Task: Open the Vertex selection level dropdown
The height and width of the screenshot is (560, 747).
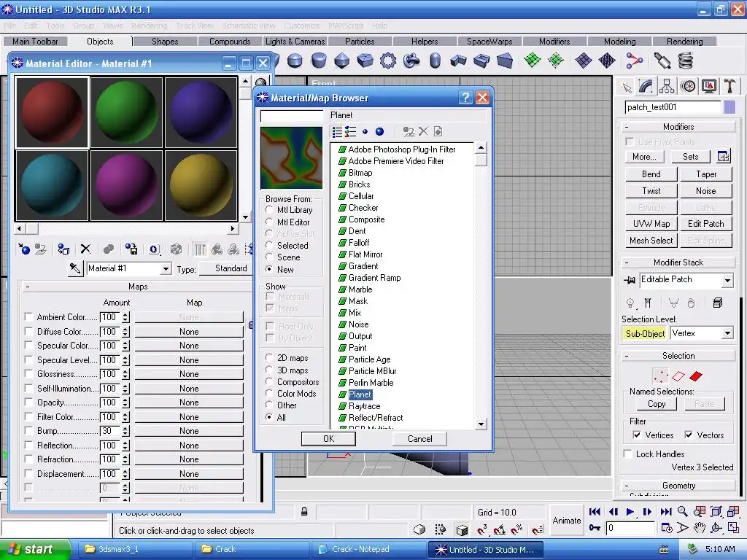Action: tap(727, 333)
